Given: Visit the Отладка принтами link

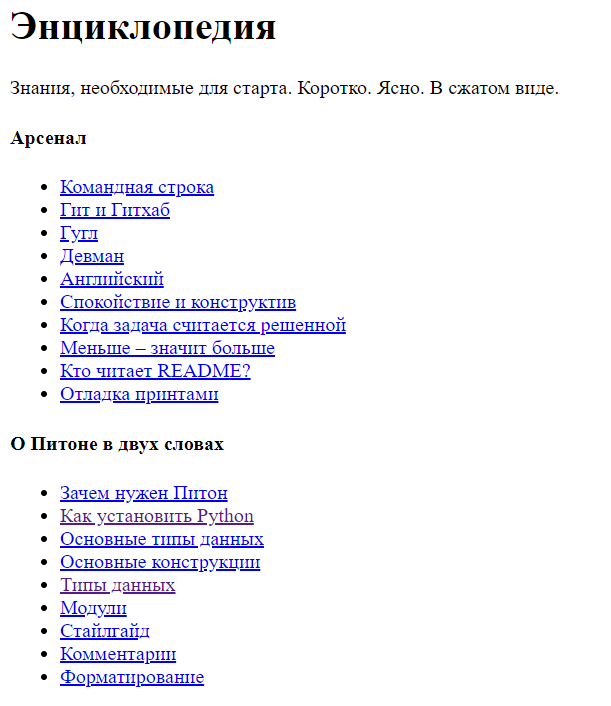Looking at the screenshot, I should coord(139,394).
